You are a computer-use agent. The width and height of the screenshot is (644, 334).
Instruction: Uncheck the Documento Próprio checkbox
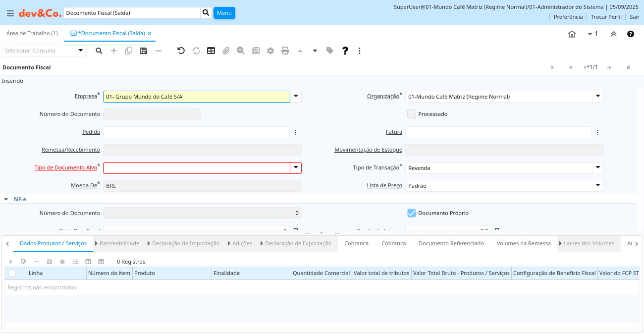[x=412, y=213]
